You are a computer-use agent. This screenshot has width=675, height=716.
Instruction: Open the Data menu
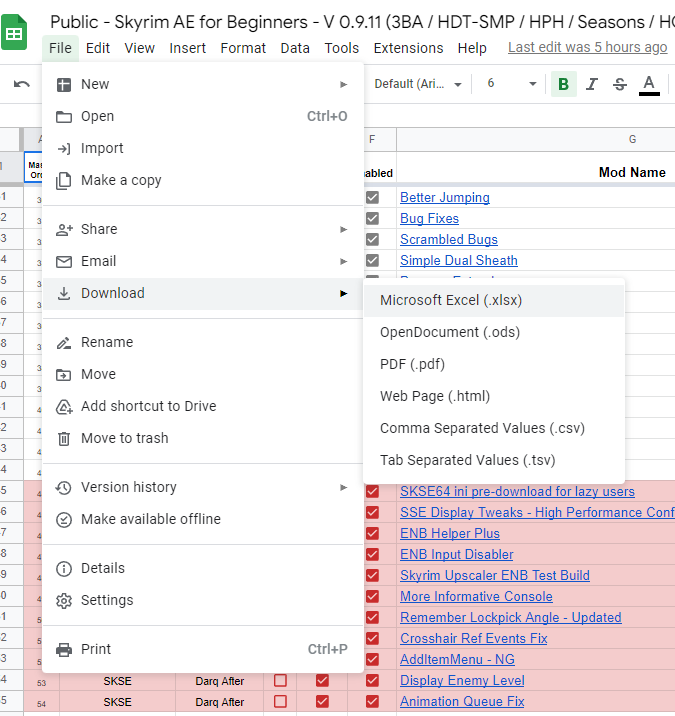click(295, 48)
